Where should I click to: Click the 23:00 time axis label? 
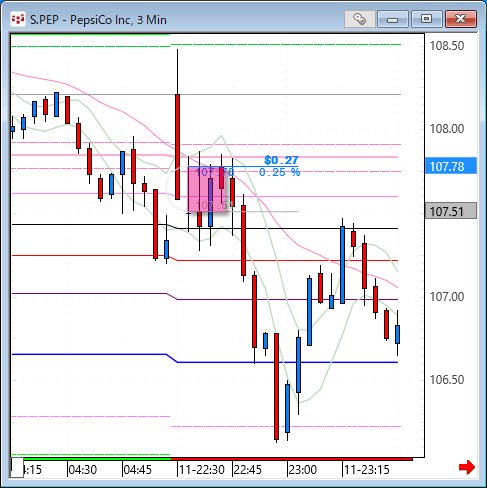click(x=302, y=470)
